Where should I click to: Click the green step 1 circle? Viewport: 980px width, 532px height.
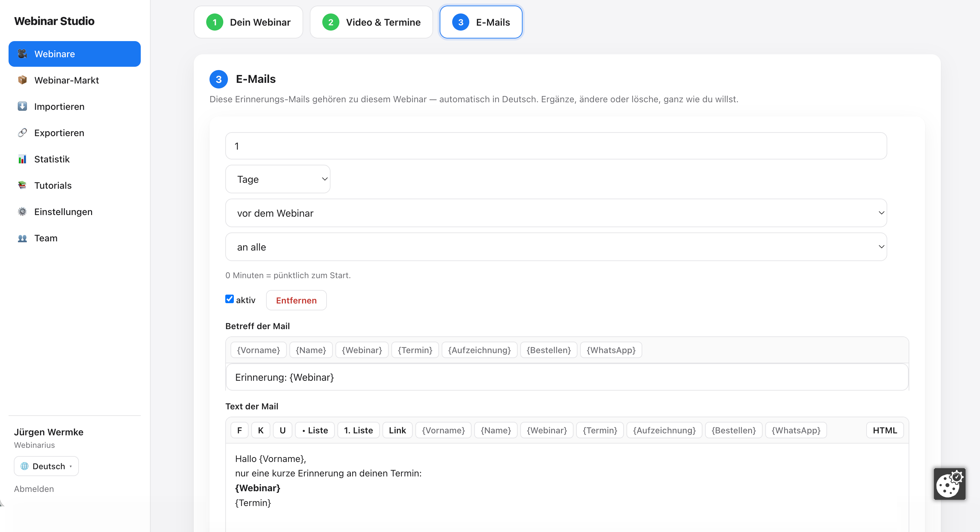pyautogui.click(x=214, y=22)
